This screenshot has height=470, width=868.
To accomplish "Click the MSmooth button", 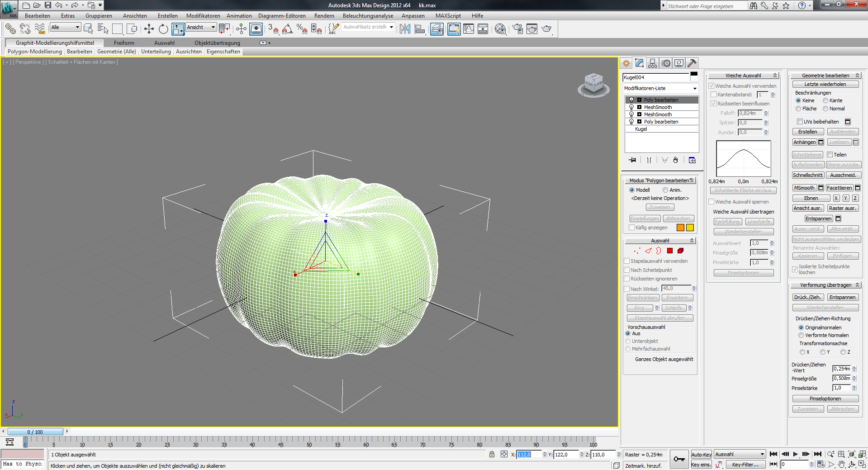I will [804, 188].
